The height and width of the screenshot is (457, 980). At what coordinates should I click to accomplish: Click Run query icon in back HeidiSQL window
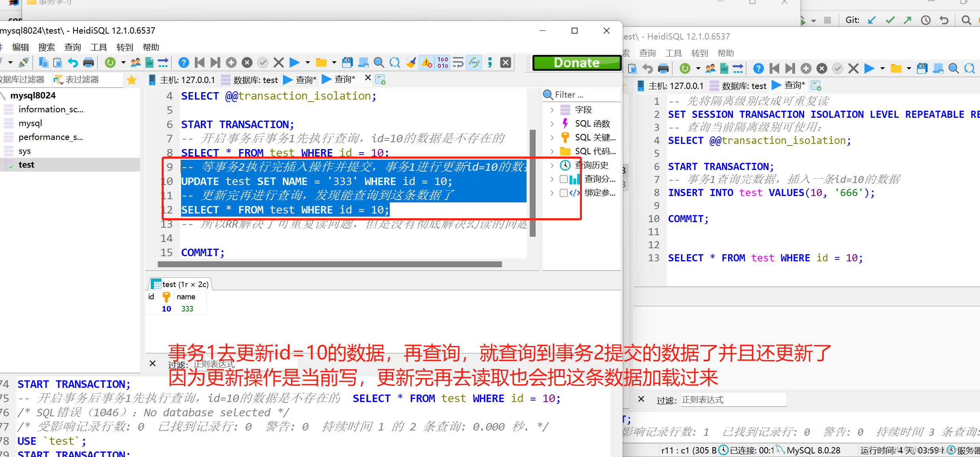[869, 68]
